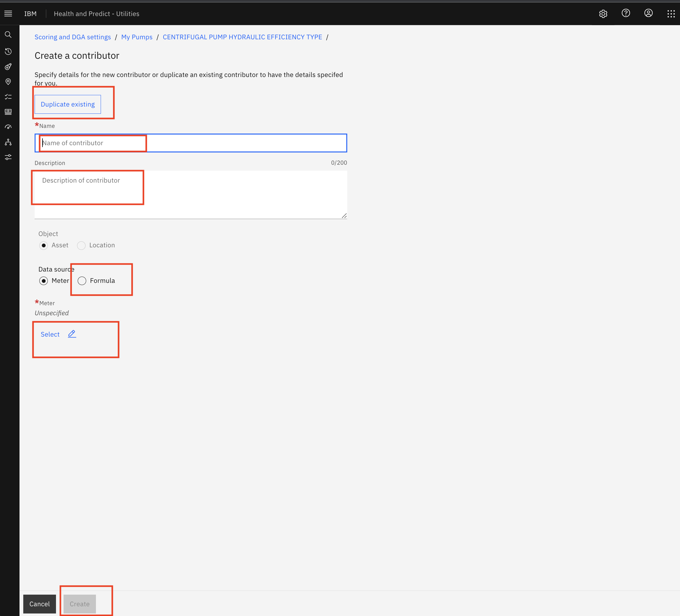Cancel creating the contributor
680x616 pixels.
[39, 604]
